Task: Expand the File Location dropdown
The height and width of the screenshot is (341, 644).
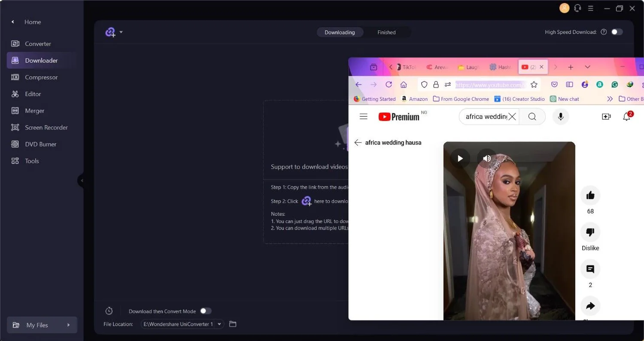Action: coord(220,324)
